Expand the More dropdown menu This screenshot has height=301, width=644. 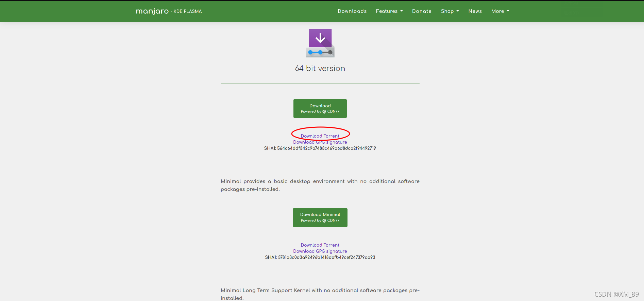(500, 11)
